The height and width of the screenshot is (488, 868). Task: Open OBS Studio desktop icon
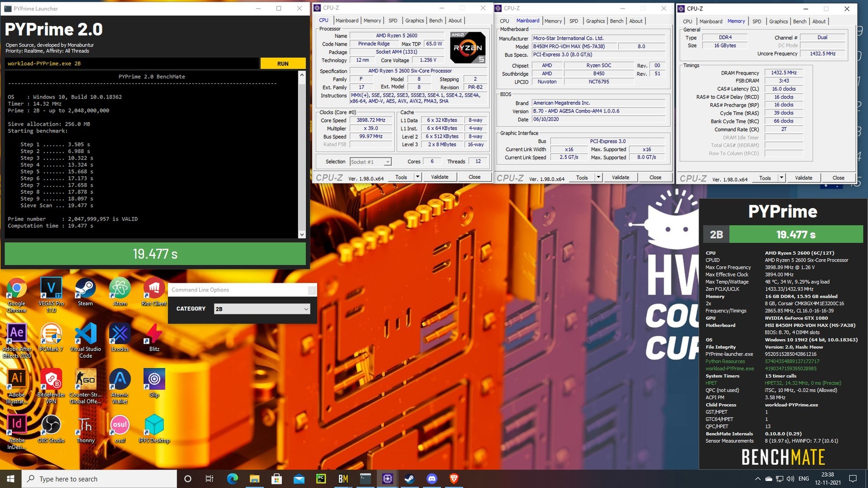(51, 429)
